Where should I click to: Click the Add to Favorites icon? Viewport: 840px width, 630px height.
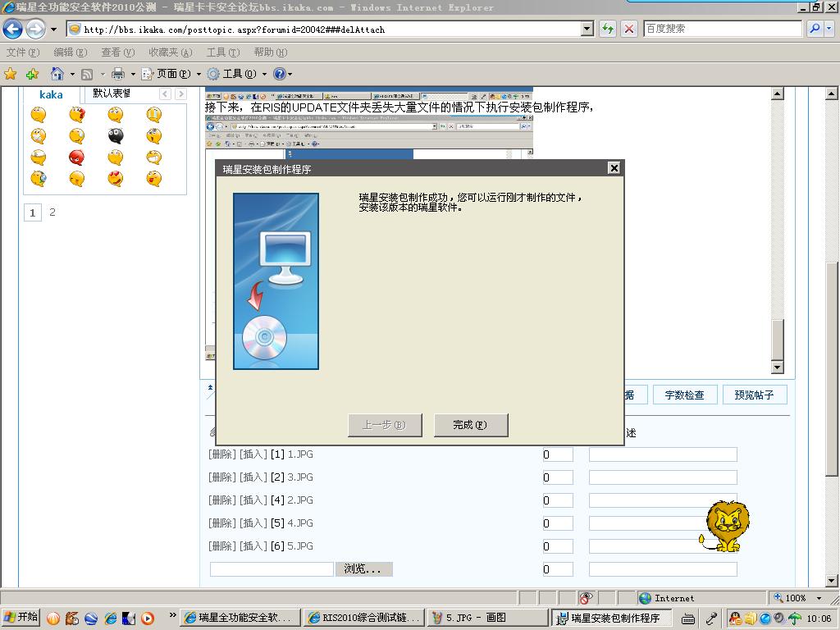click(33, 74)
